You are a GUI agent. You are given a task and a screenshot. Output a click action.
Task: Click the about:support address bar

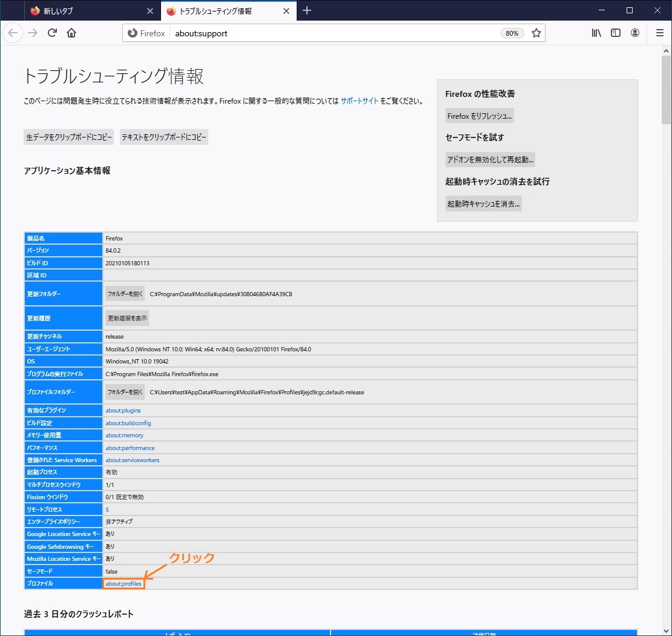(x=333, y=33)
